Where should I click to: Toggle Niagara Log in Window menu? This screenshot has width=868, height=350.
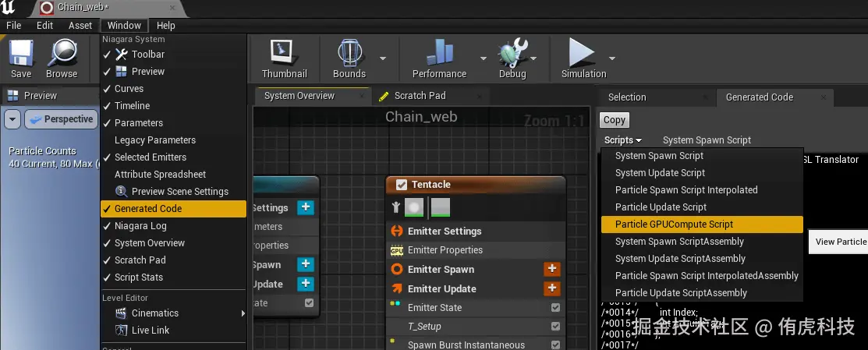[174, 225]
